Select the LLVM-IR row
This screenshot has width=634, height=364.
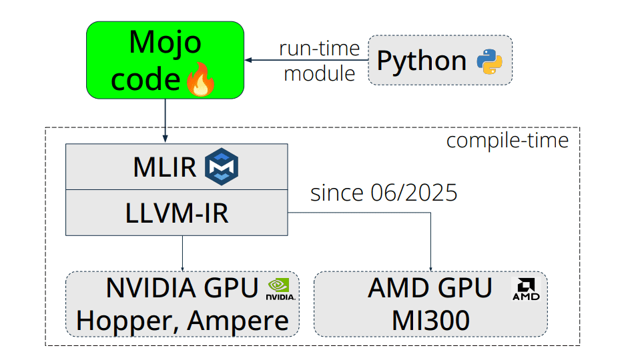pos(177,213)
